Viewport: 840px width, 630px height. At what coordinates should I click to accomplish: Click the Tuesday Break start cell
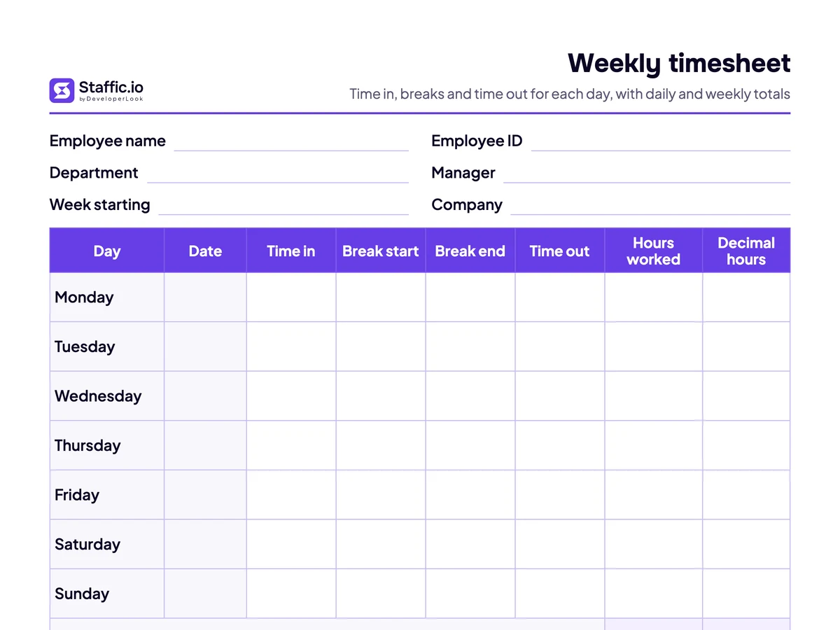click(x=381, y=346)
